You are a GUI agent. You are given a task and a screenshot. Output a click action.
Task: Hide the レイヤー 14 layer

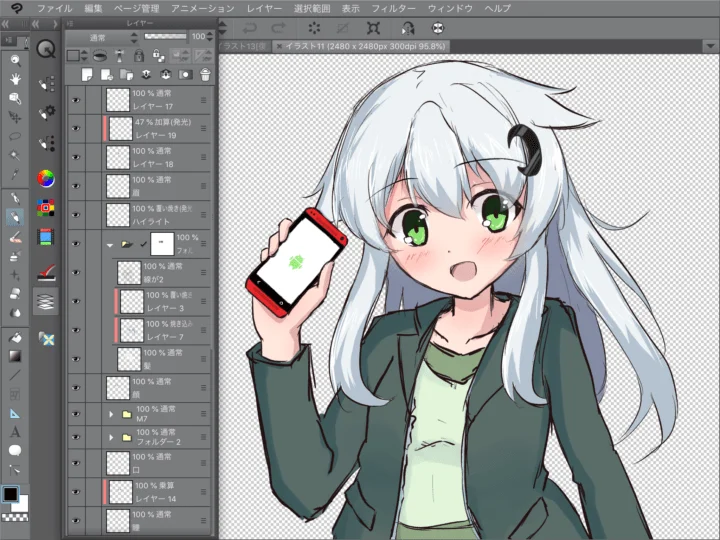(75, 491)
